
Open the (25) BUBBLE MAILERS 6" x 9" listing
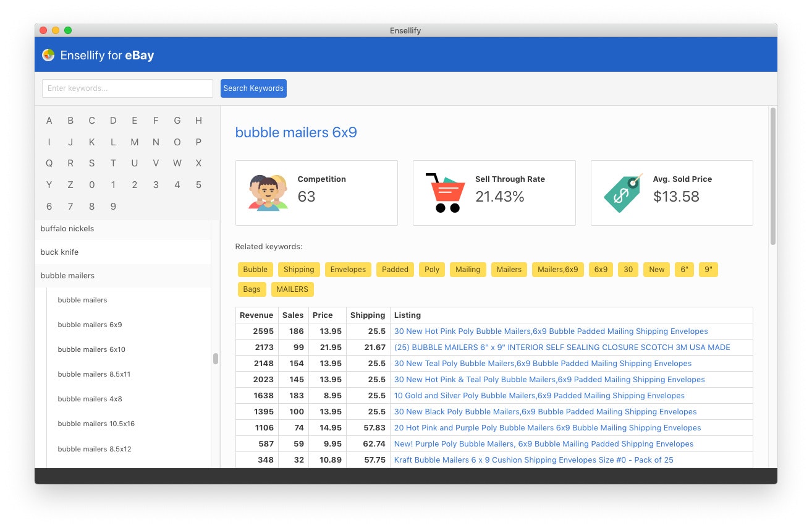pyautogui.click(x=562, y=348)
